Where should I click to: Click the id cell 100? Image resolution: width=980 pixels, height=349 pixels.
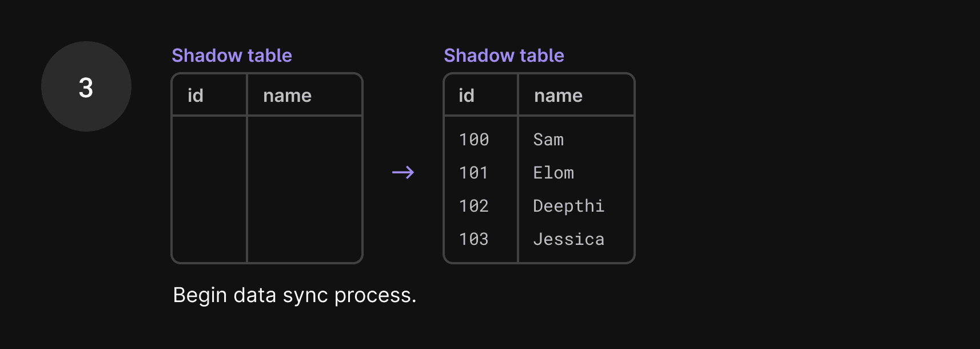pyautogui.click(x=474, y=140)
